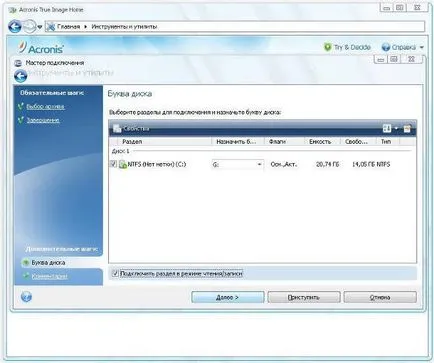Click the Тип column header
The height and width of the screenshot is (363, 434).
pos(388,142)
